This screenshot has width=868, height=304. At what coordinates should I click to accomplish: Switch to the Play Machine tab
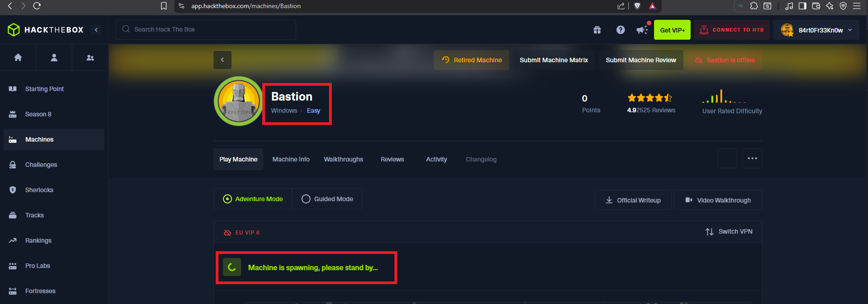[x=238, y=159]
